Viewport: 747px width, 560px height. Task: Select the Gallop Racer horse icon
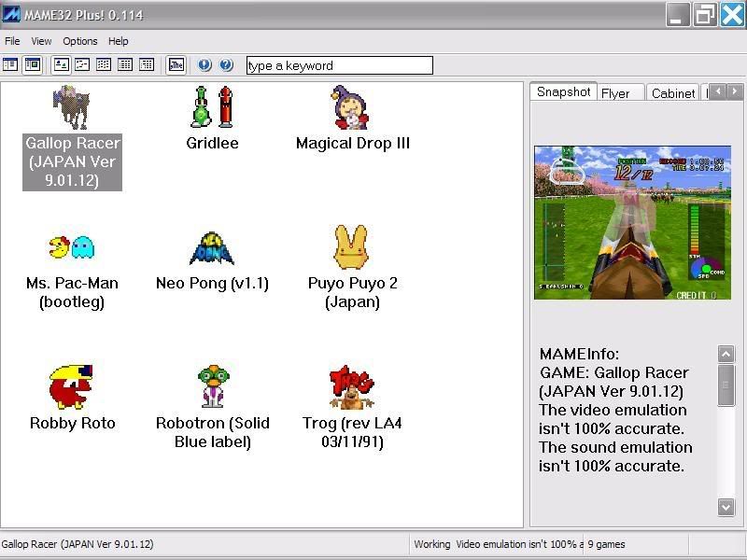point(72,107)
